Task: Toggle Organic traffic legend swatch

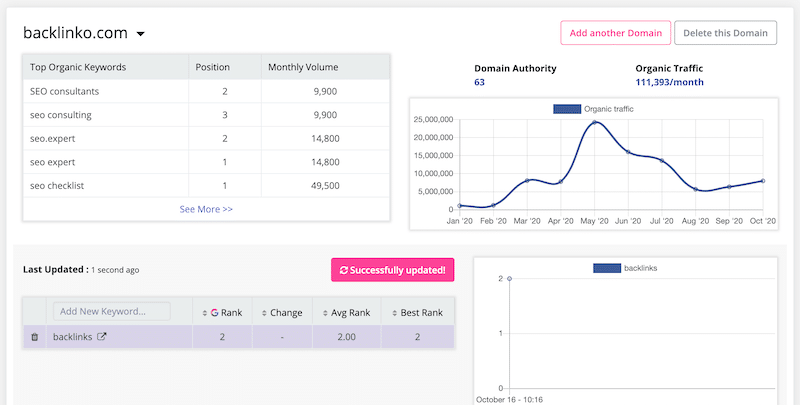Action: pos(567,109)
